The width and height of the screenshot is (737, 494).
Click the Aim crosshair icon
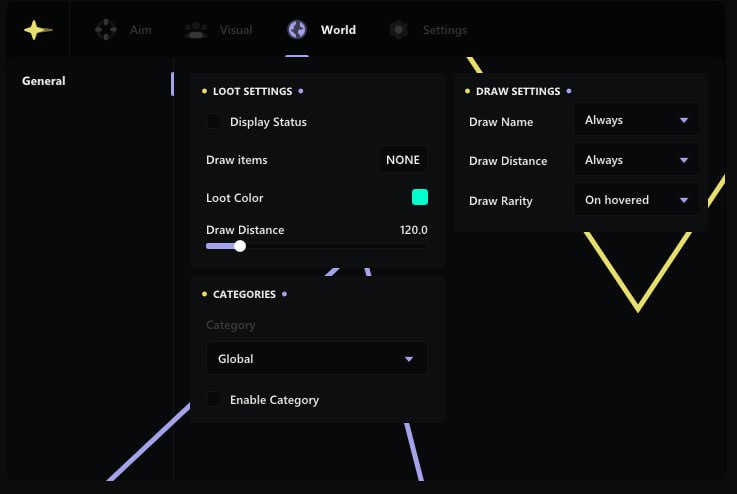pyautogui.click(x=105, y=30)
